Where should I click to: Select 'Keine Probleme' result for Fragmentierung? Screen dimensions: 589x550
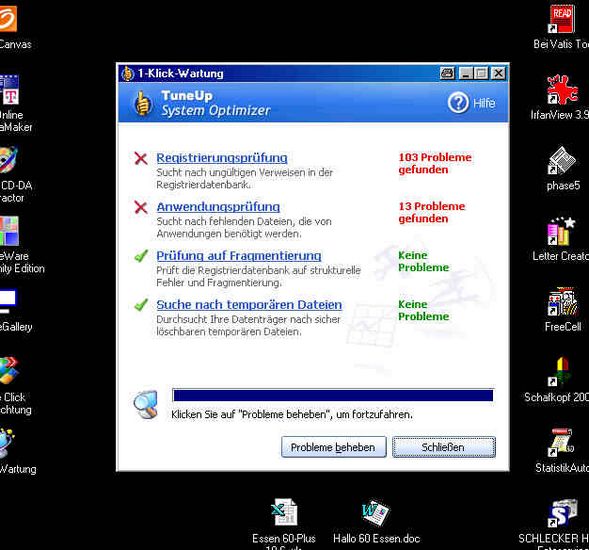424,261
